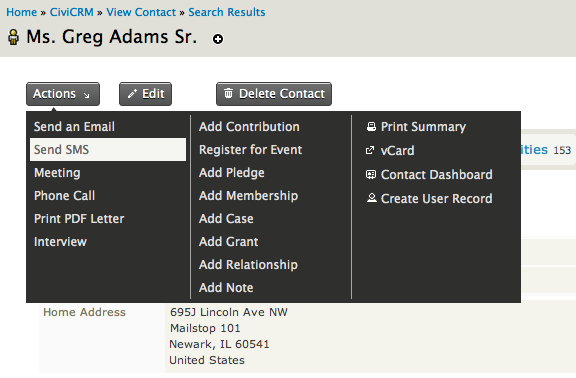Choose Register for Event
The image size is (576, 378).
(x=251, y=150)
